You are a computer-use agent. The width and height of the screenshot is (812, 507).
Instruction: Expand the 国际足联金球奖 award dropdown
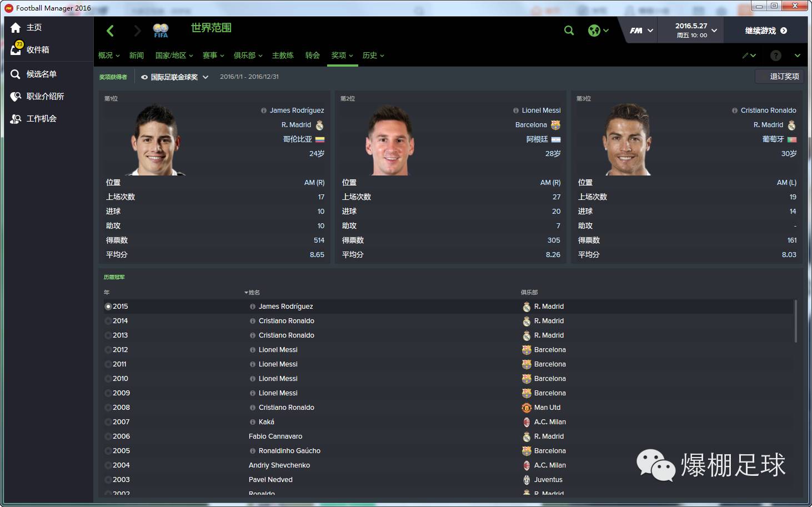pos(174,77)
